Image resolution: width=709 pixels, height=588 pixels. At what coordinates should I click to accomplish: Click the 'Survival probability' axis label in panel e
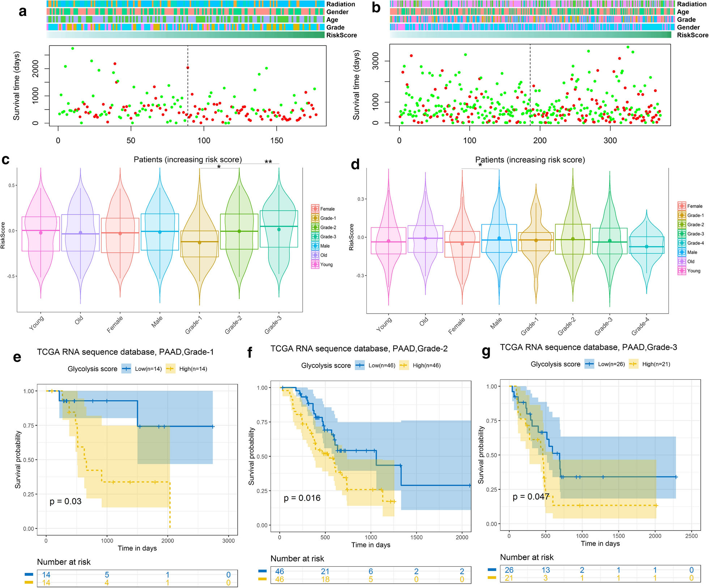[18, 460]
